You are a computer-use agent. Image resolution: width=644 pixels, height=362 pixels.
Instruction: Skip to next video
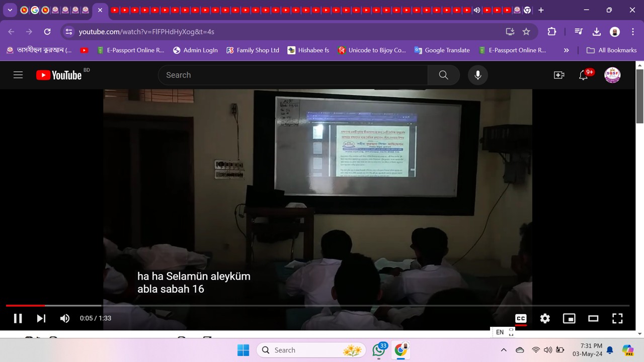click(41, 318)
